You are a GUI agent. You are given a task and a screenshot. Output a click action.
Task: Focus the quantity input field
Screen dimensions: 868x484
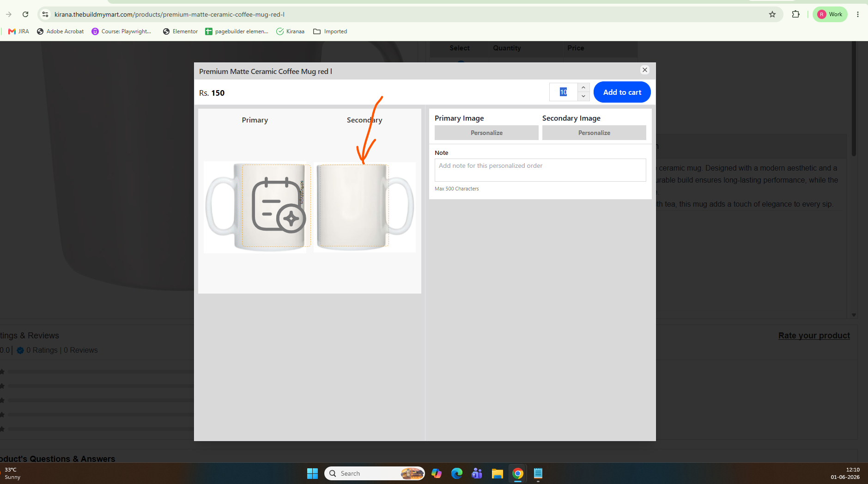(x=564, y=92)
